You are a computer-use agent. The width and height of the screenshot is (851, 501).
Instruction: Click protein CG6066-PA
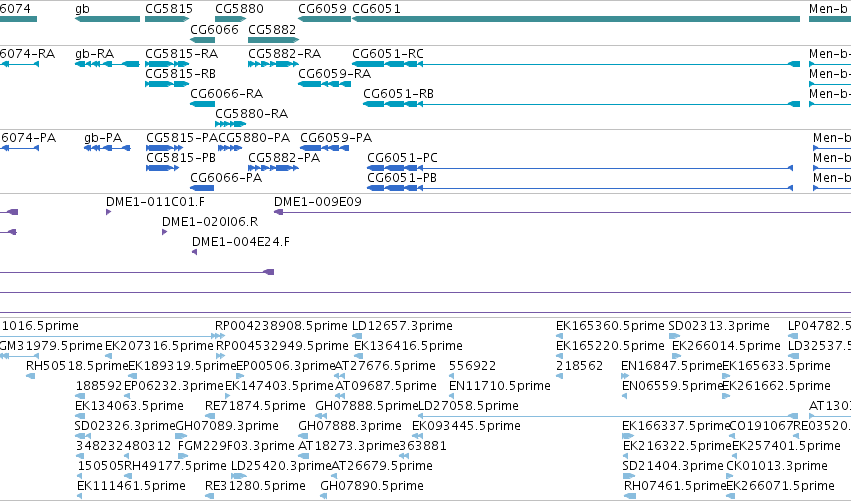coord(202,188)
